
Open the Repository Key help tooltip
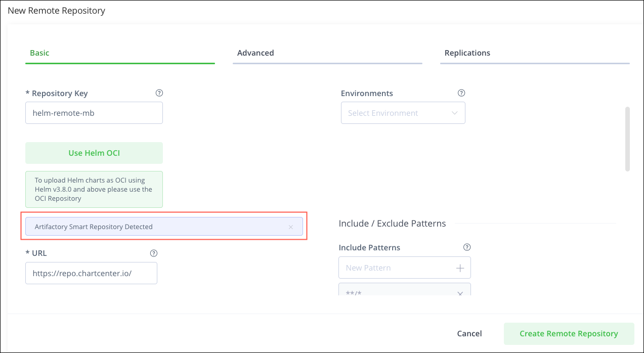[x=159, y=93]
